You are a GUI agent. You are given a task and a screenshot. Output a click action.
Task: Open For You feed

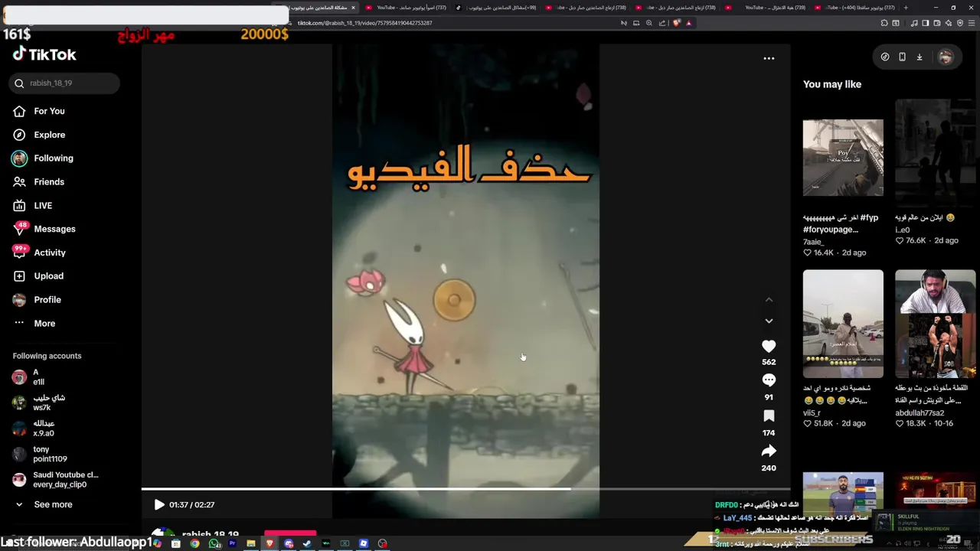(x=49, y=111)
